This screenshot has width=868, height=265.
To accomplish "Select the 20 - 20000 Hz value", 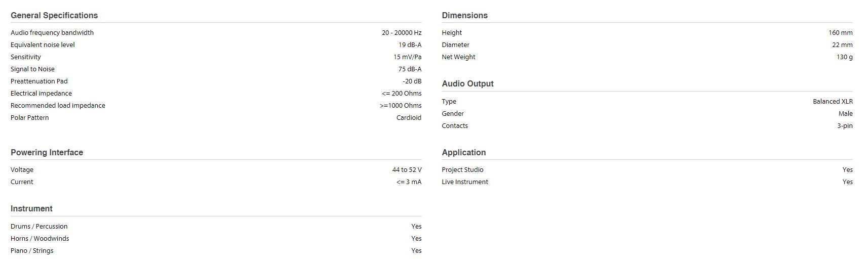I will coord(401,32).
